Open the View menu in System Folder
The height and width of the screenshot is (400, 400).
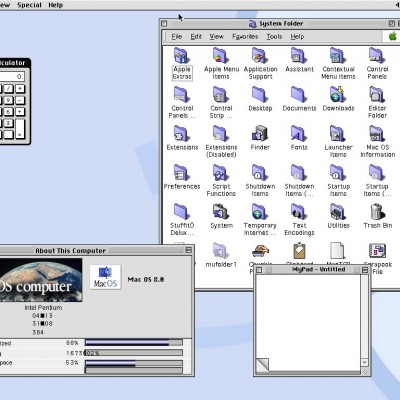[x=217, y=36]
